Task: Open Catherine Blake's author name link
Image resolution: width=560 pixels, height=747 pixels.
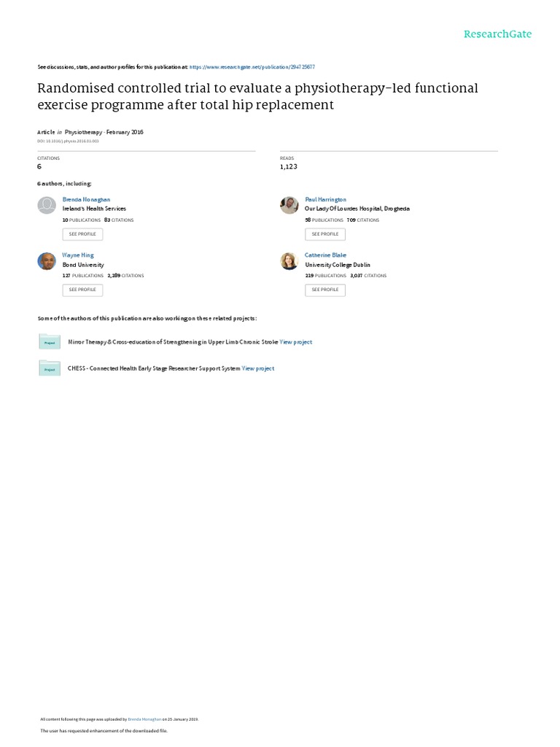Action: coord(325,255)
